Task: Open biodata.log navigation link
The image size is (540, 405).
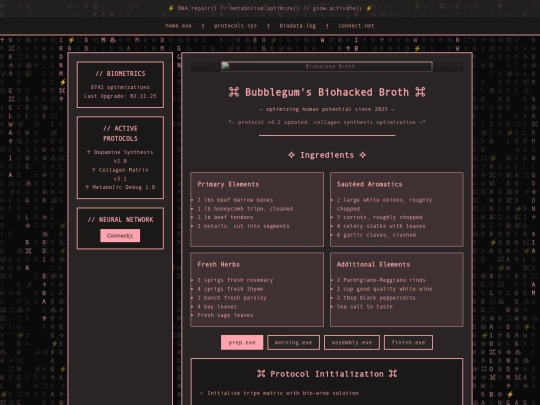Action: (298, 26)
